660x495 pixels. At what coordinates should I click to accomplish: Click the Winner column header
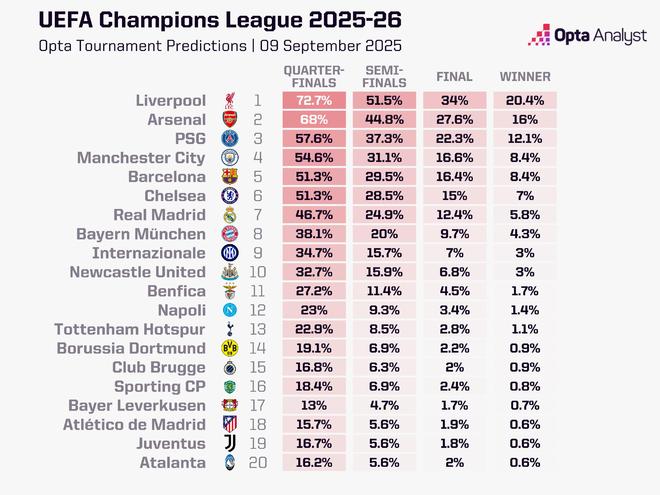(x=525, y=77)
